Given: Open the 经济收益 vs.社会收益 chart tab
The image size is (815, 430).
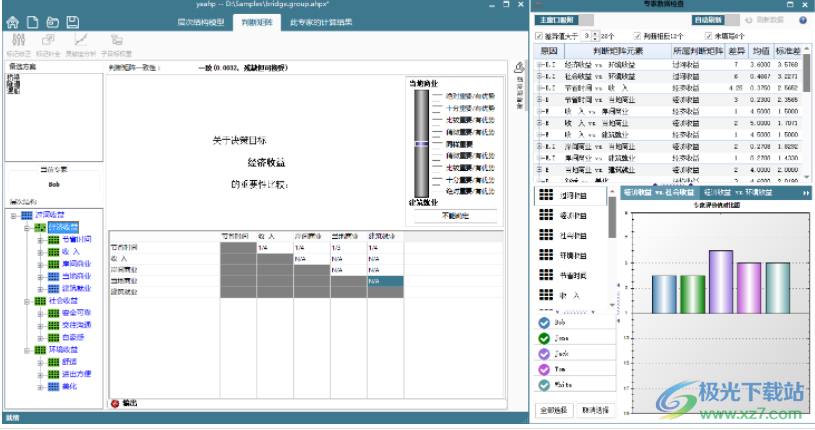Looking at the screenshot, I should point(659,193).
